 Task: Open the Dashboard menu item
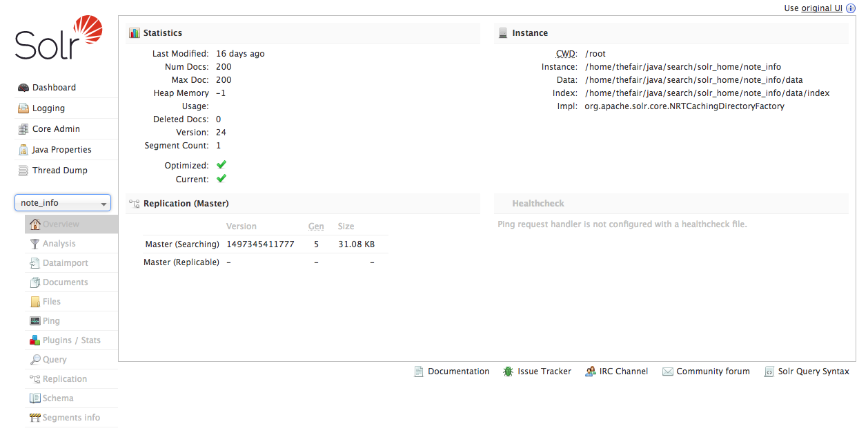click(x=66, y=88)
